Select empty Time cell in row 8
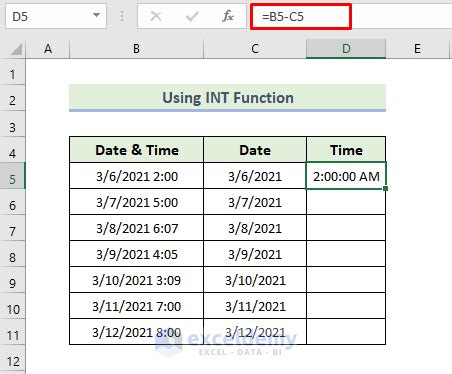Screen dimensions: 452x374 pyautogui.click(x=346, y=254)
